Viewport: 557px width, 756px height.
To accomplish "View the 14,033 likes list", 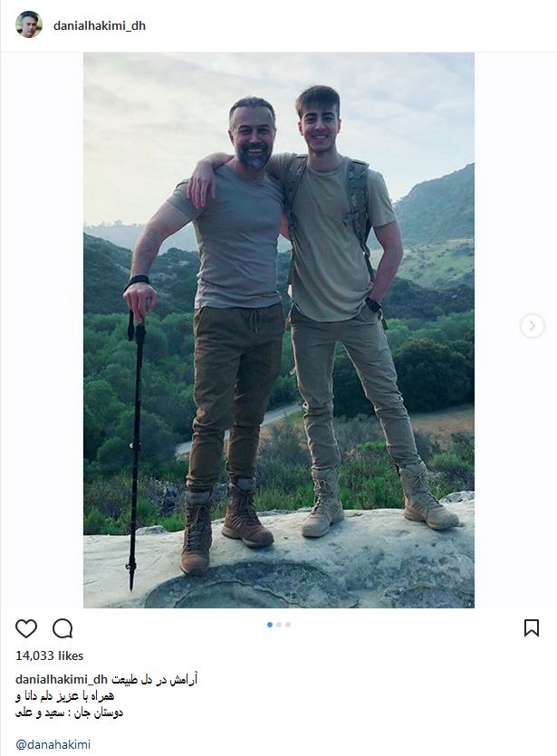I will click(x=49, y=656).
